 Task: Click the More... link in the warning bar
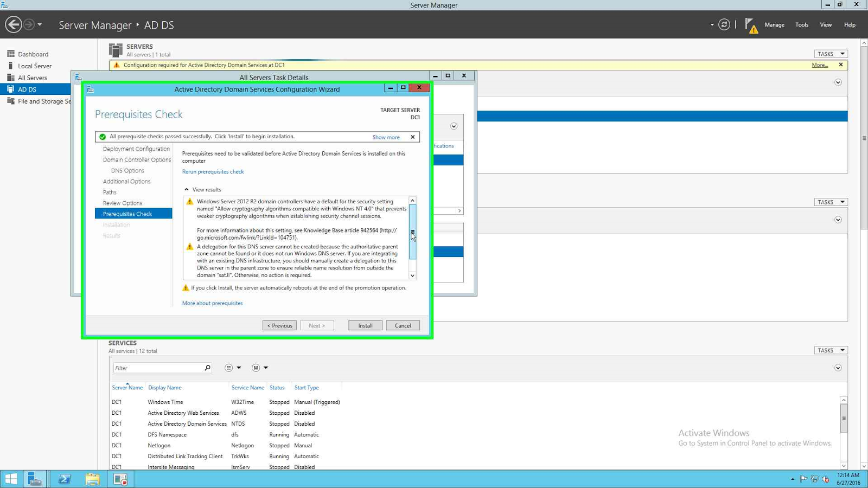tap(820, 65)
